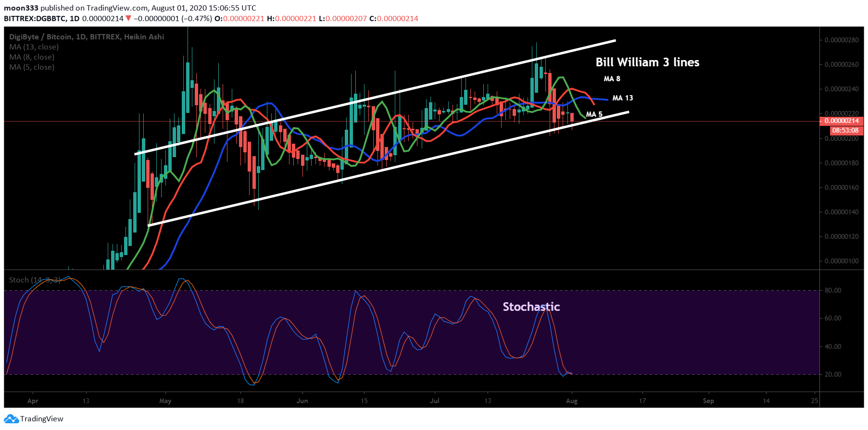The height and width of the screenshot is (430, 868).
Task: Click the Jun label on the time axis
Action: (x=302, y=401)
